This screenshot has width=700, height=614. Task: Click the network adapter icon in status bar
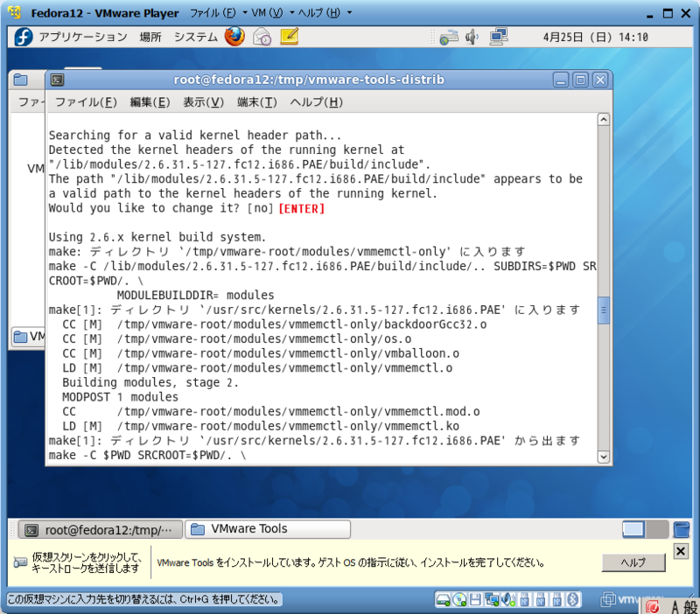pos(491,601)
